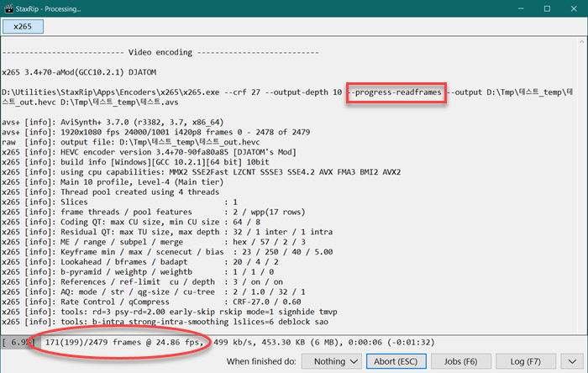588x373 pixels.
Task: Click the 'References / ref-limit cu / depth' line
Action: [143, 282]
